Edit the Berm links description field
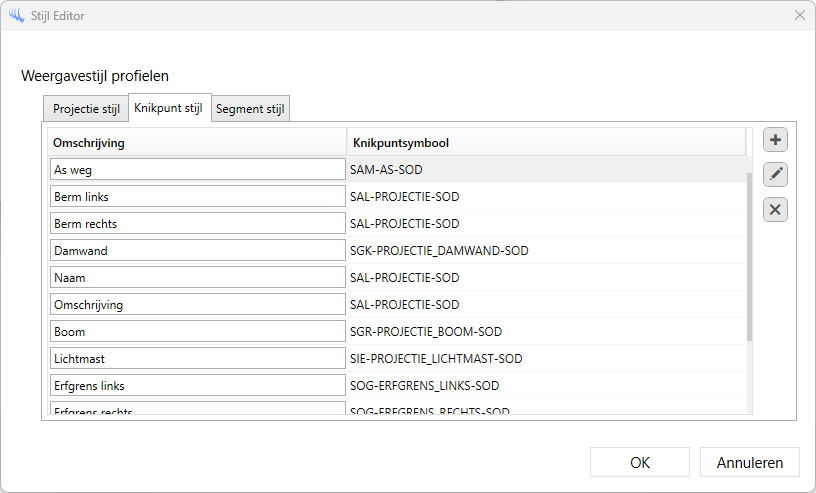816x493 pixels. pyautogui.click(x=197, y=197)
